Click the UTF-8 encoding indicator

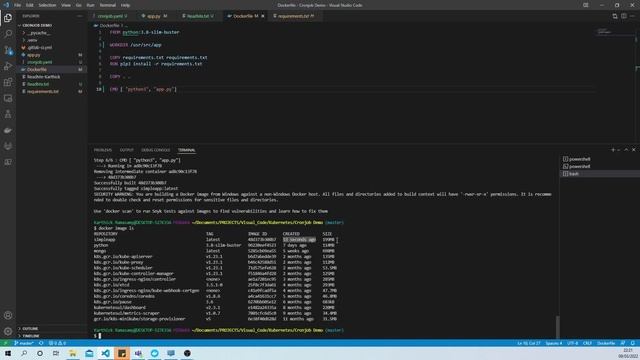point(572,343)
